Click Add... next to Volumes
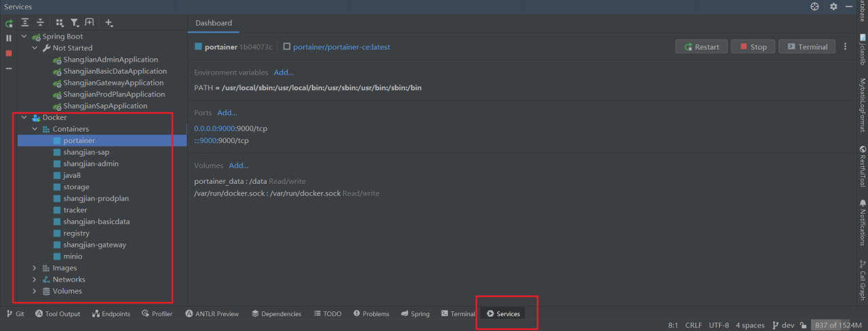Image resolution: width=868 pixels, height=331 pixels. tap(239, 165)
